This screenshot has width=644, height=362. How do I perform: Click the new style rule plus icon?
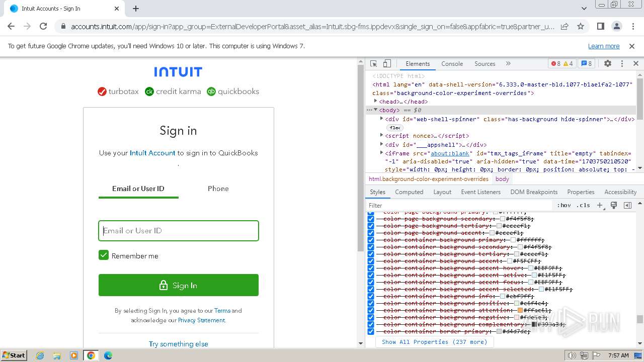600,205
